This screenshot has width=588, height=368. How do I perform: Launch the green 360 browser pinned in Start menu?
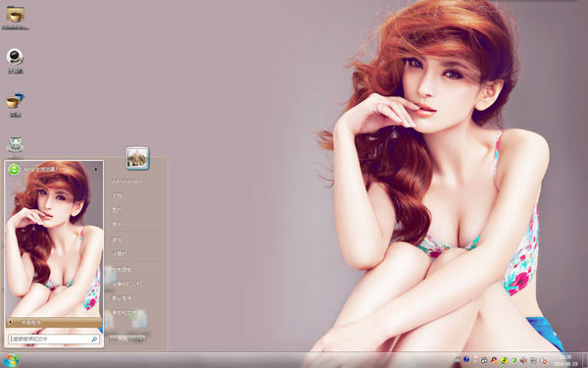[x=15, y=170]
